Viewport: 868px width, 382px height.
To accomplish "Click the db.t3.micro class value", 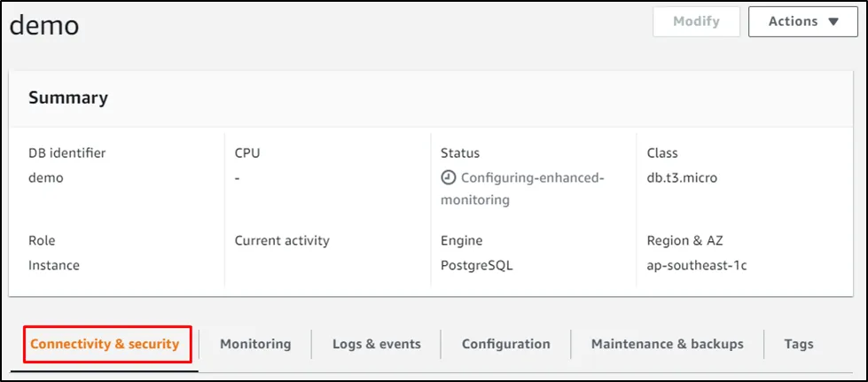I will (682, 177).
